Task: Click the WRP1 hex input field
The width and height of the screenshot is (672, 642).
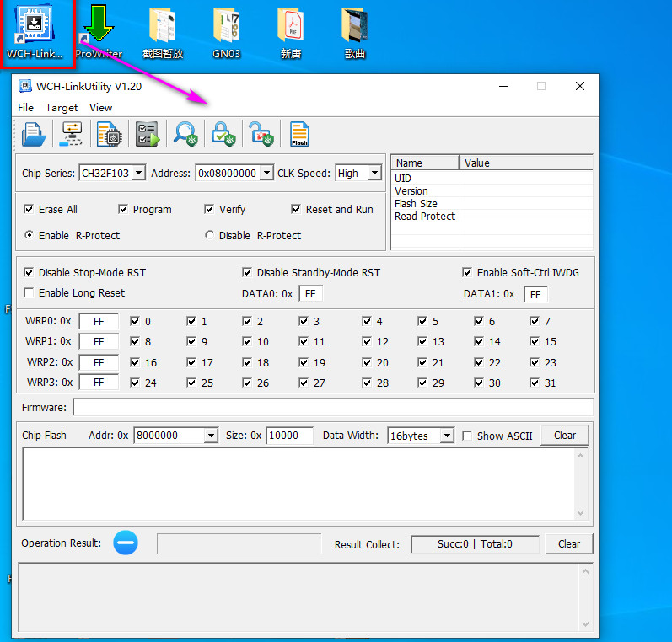Action: pyautogui.click(x=99, y=341)
